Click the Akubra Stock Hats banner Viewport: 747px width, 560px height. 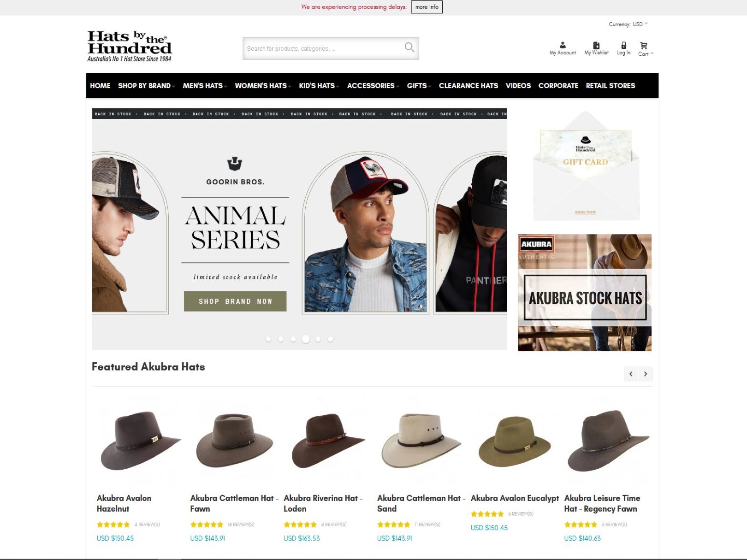(585, 293)
